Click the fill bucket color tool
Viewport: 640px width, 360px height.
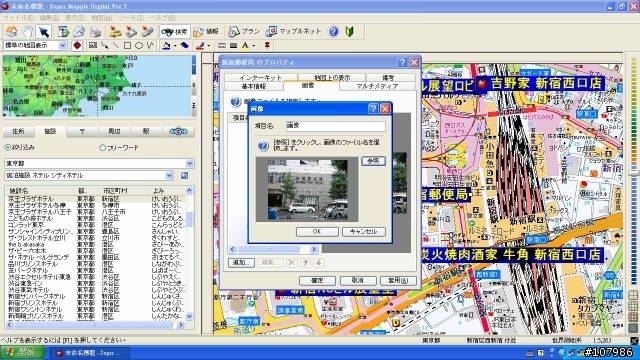click(x=166, y=45)
